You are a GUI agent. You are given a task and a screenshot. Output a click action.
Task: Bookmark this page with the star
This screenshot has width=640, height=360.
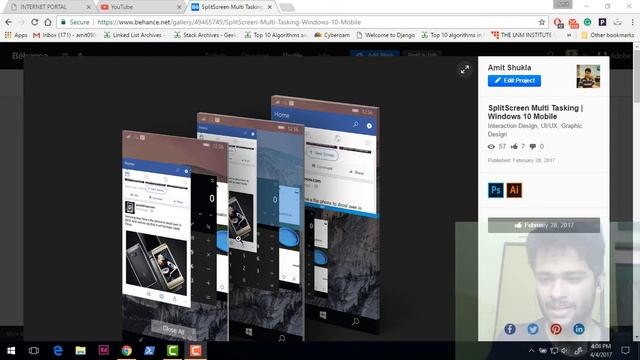click(542, 22)
